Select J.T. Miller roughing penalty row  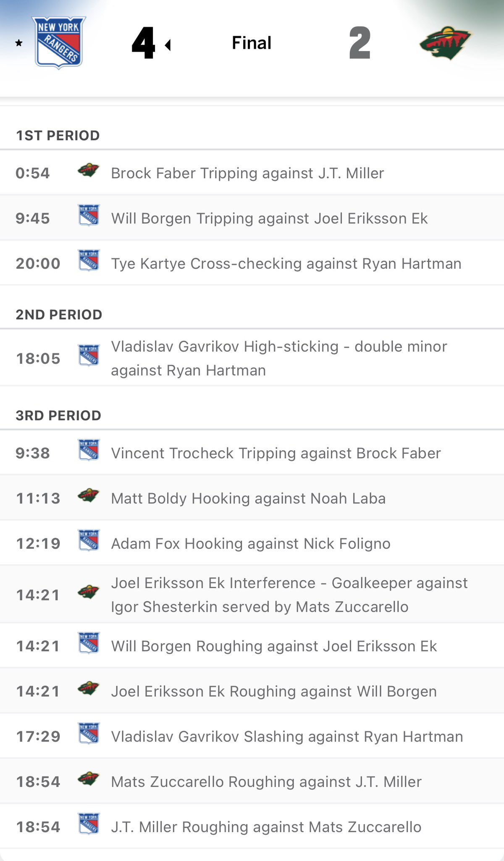click(266, 827)
